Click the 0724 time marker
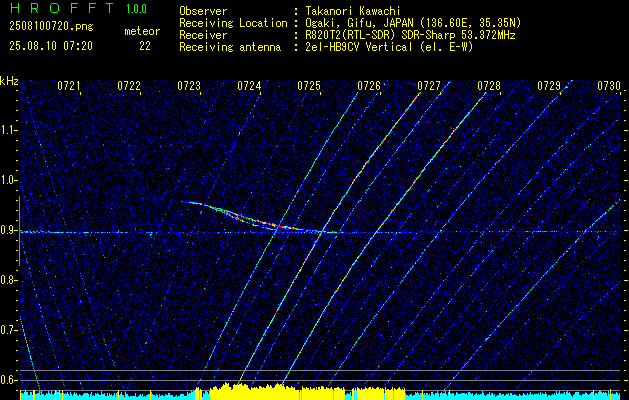Image resolution: width=629 pixels, height=400 pixels. [x=249, y=86]
